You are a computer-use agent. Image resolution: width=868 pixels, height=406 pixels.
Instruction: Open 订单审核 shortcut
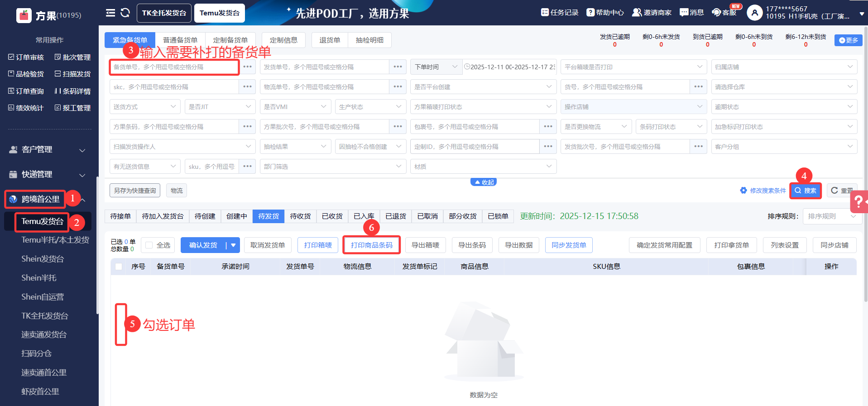(26, 57)
